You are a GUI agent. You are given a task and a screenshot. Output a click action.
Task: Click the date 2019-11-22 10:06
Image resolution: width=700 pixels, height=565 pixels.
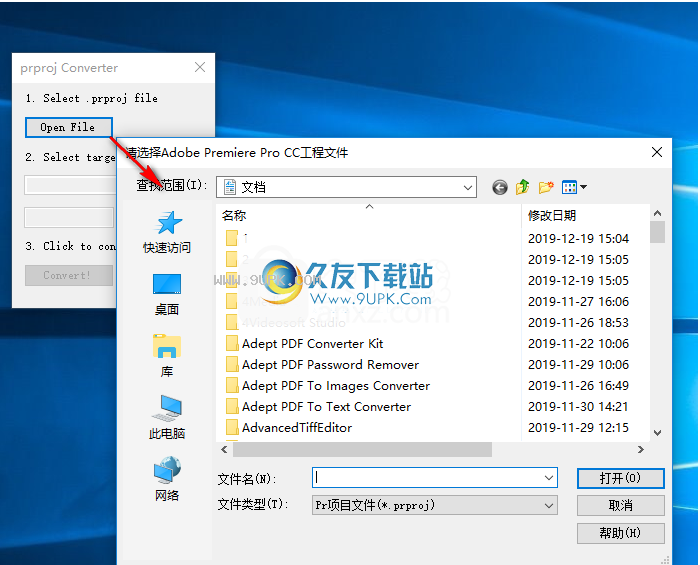pyautogui.click(x=578, y=344)
